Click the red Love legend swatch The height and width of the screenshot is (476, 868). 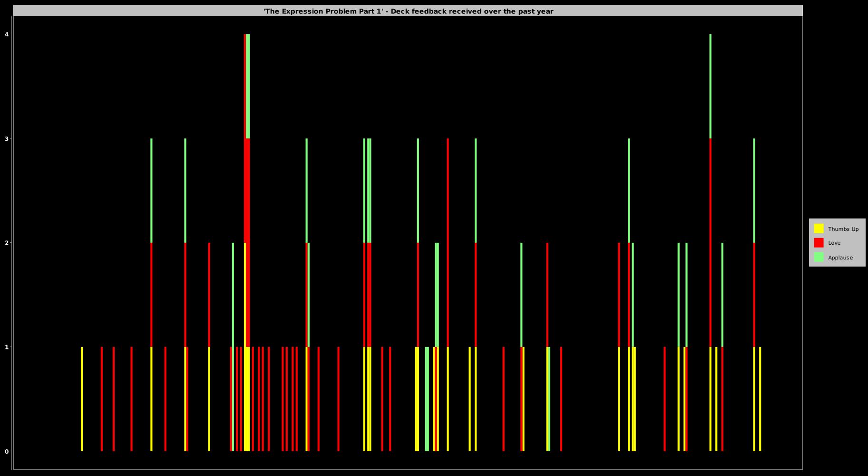(819, 243)
